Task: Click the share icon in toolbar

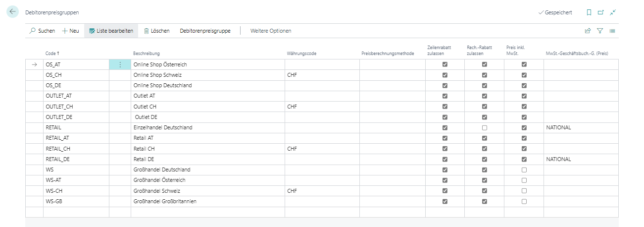Action: pos(588,31)
